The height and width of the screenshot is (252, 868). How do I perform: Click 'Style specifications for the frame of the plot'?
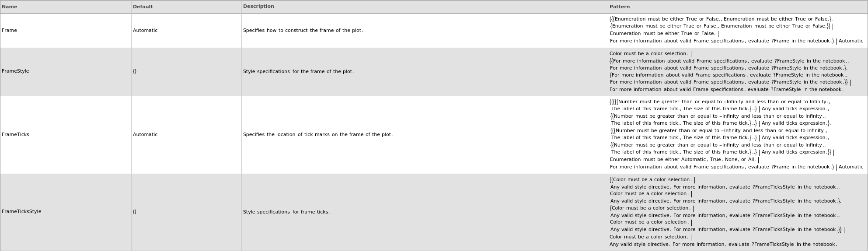[x=298, y=72]
